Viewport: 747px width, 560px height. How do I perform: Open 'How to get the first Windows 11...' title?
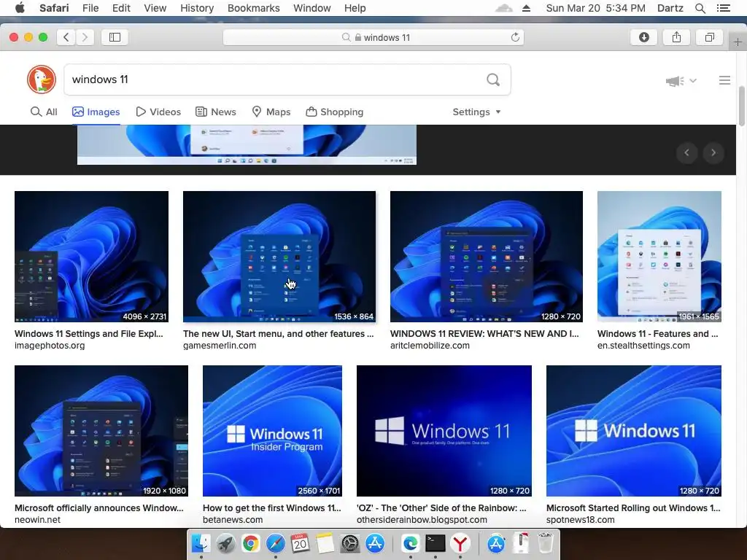pos(272,508)
